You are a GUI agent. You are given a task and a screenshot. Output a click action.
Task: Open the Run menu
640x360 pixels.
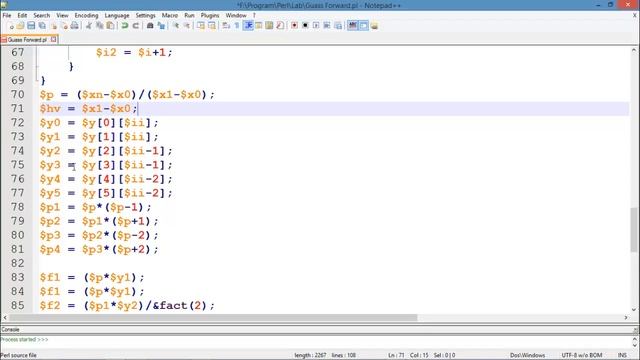point(189,16)
